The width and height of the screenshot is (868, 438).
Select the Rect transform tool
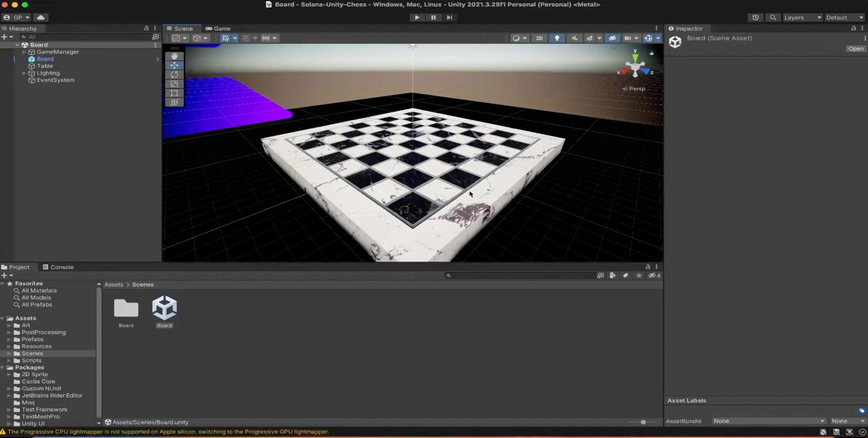[174, 93]
